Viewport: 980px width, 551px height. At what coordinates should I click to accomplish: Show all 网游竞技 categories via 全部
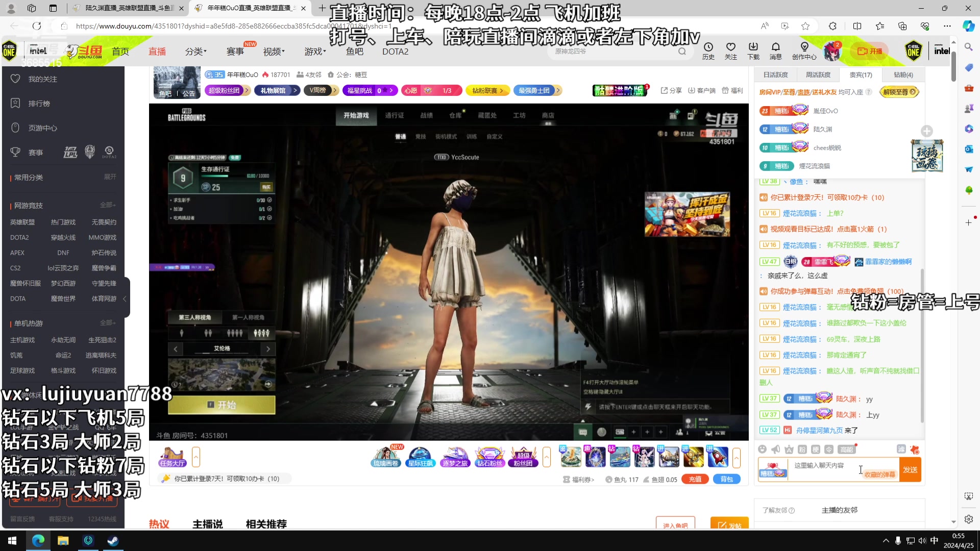tap(107, 205)
